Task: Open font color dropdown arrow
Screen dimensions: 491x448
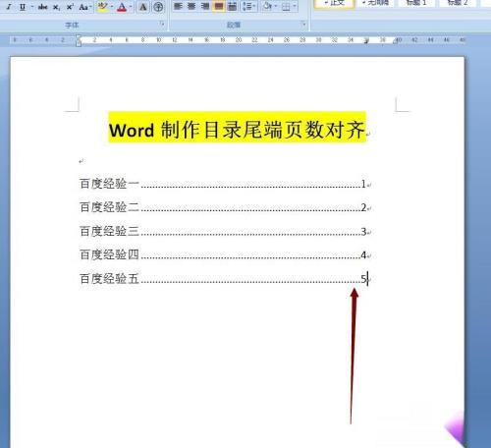Action: click(131, 7)
